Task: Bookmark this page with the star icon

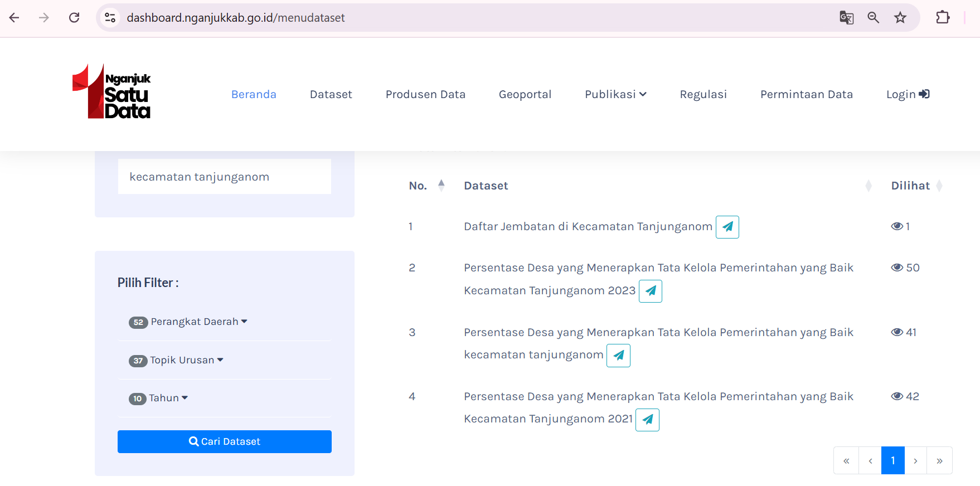Action: (x=900, y=18)
